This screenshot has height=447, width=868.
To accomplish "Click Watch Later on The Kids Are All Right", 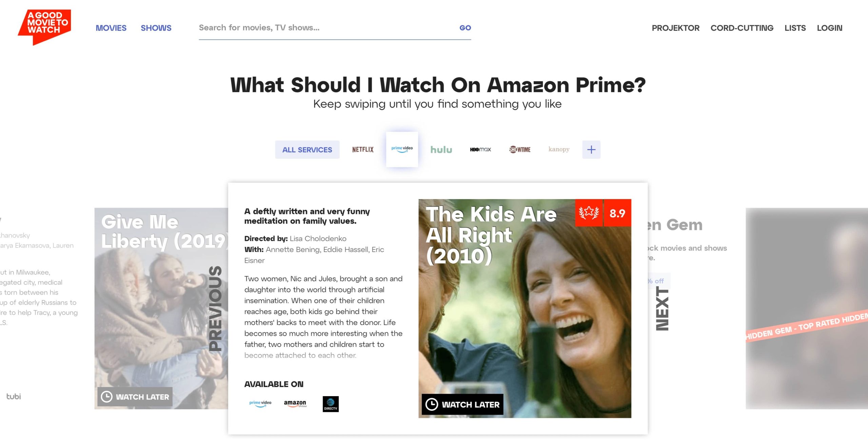I will (462, 404).
